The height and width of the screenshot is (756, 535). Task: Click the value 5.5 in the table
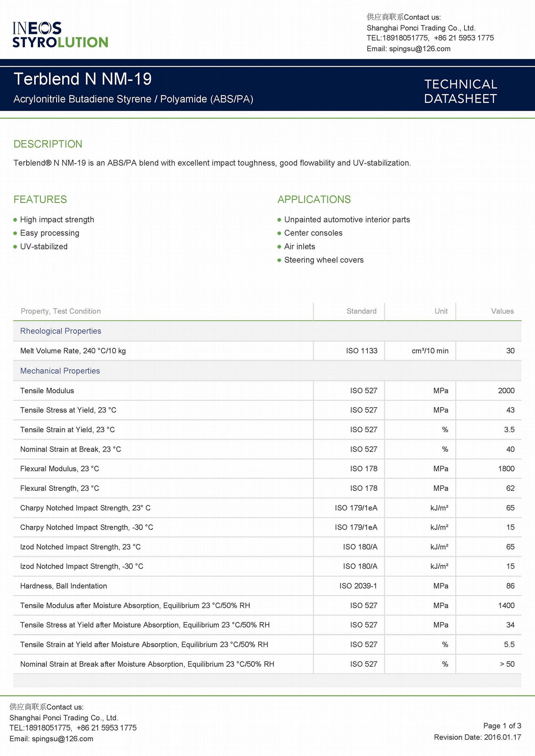point(509,645)
